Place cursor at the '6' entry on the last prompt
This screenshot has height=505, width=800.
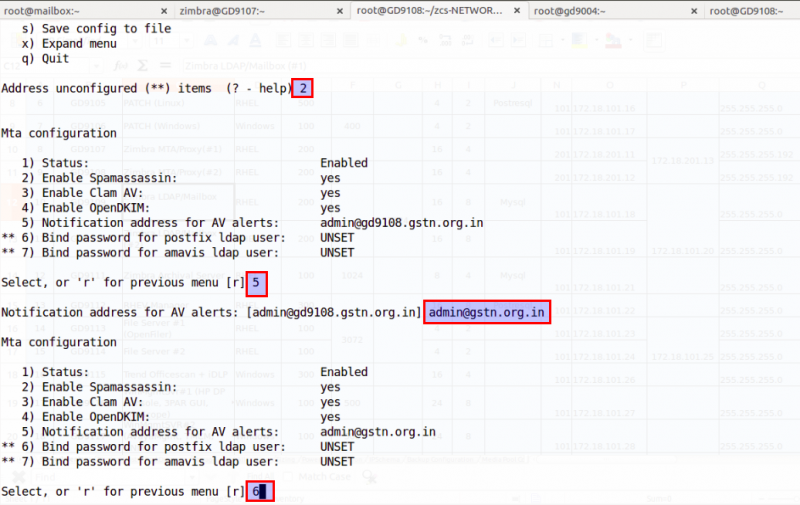click(260, 492)
